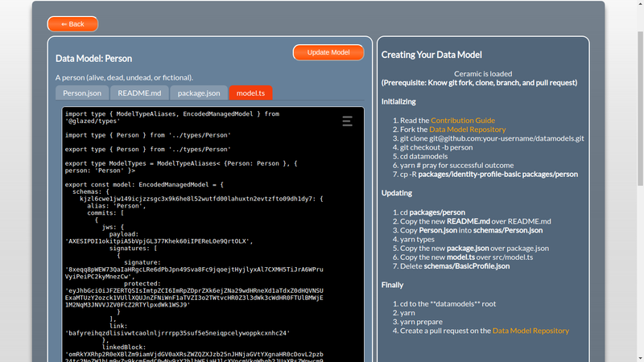Click the Update Model button
644x362 pixels.
pyautogui.click(x=328, y=52)
